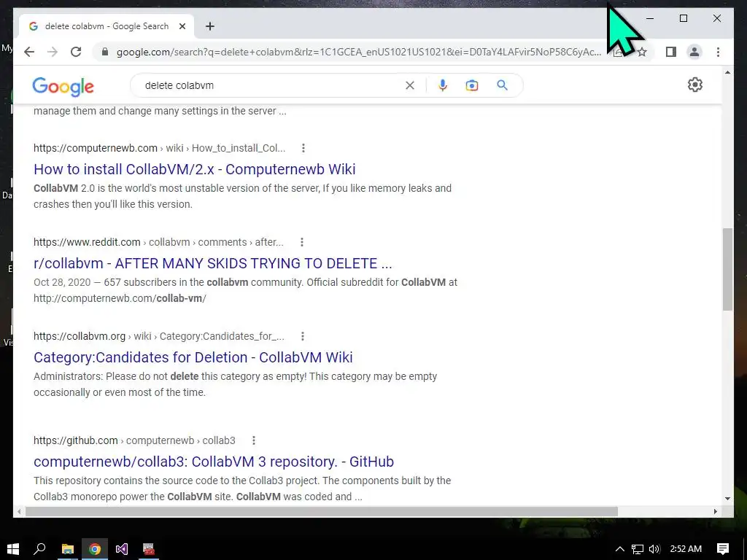
Task: Select the 'delete colabvm - Google Search' tab
Action: [107, 26]
